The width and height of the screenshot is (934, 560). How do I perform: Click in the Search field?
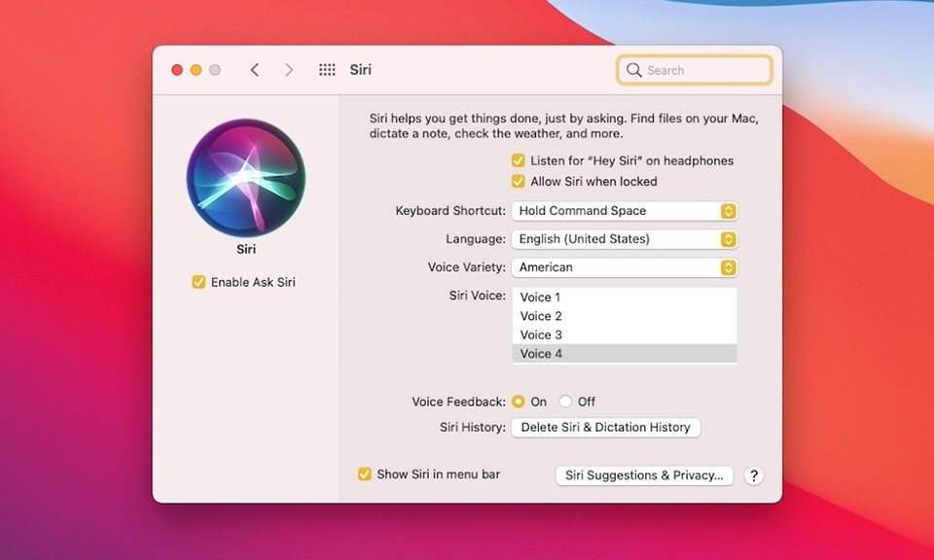coord(695,70)
